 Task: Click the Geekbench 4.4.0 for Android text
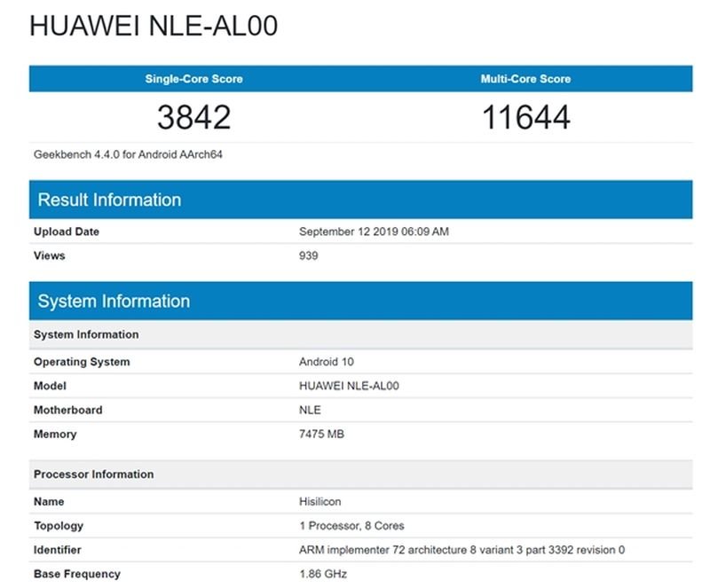click(128, 154)
